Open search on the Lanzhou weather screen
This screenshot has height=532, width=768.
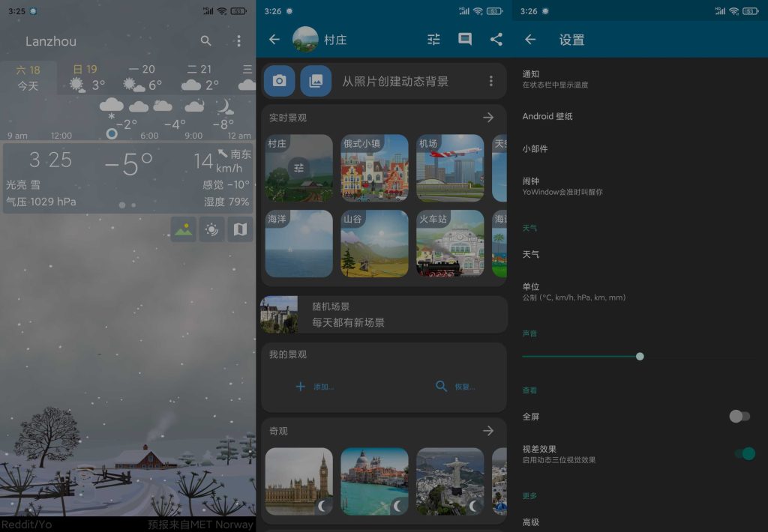(205, 41)
